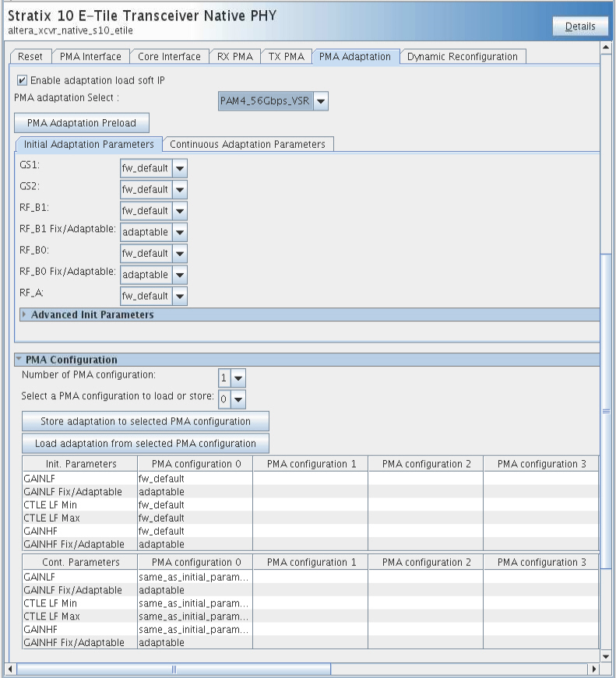Click GAINLF same_as_initial_param value in Cont table

coord(194,577)
